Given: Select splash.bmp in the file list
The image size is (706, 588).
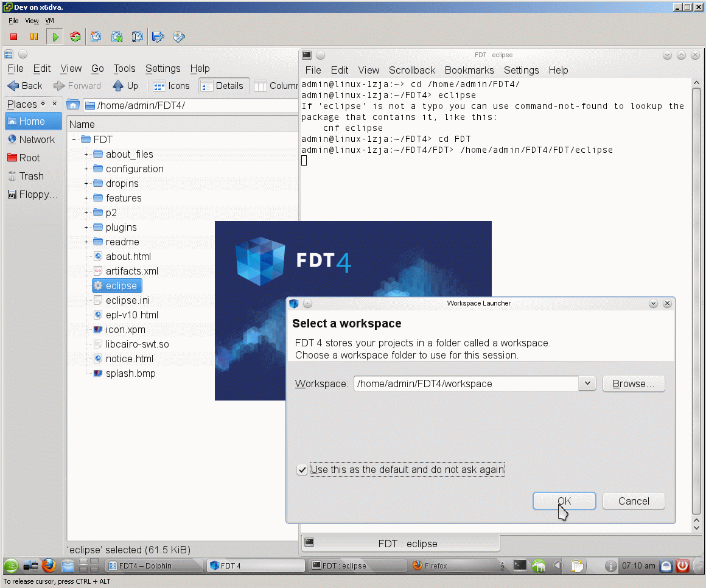Looking at the screenshot, I should 125,373.
